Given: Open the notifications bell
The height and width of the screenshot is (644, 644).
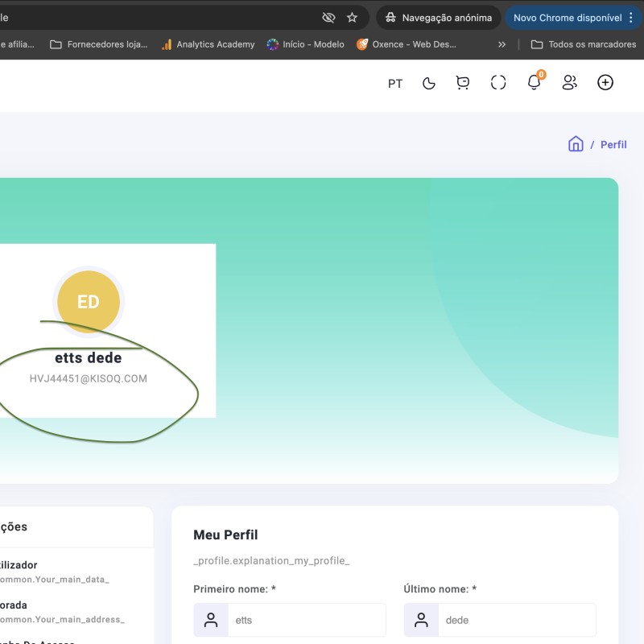Looking at the screenshot, I should click(534, 83).
